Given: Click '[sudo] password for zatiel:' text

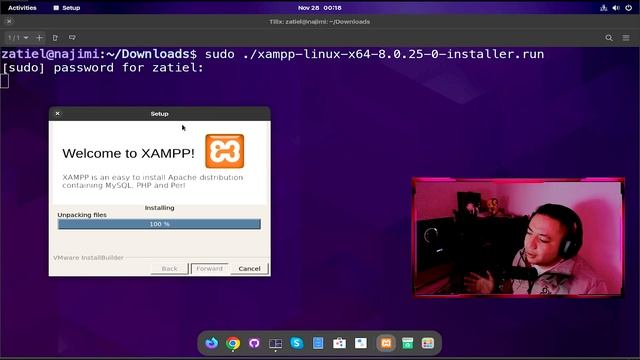Looking at the screenshot, I should coord(102,67).
